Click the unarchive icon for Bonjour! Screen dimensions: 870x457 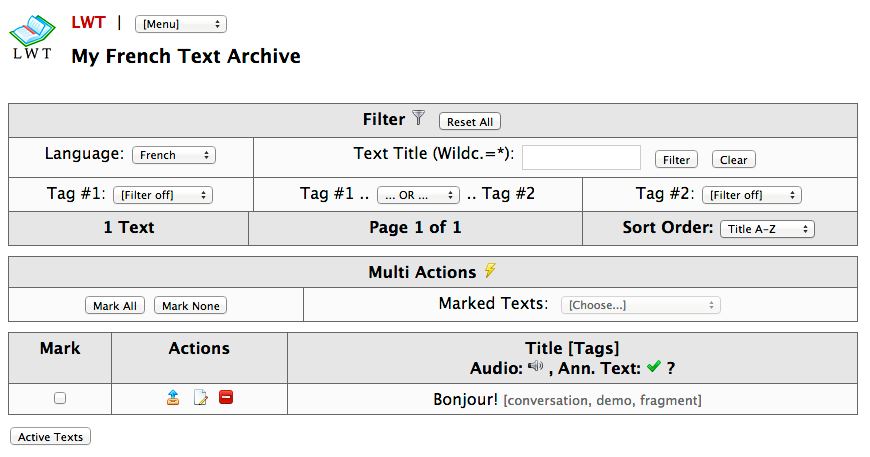[x=173, y=398]
